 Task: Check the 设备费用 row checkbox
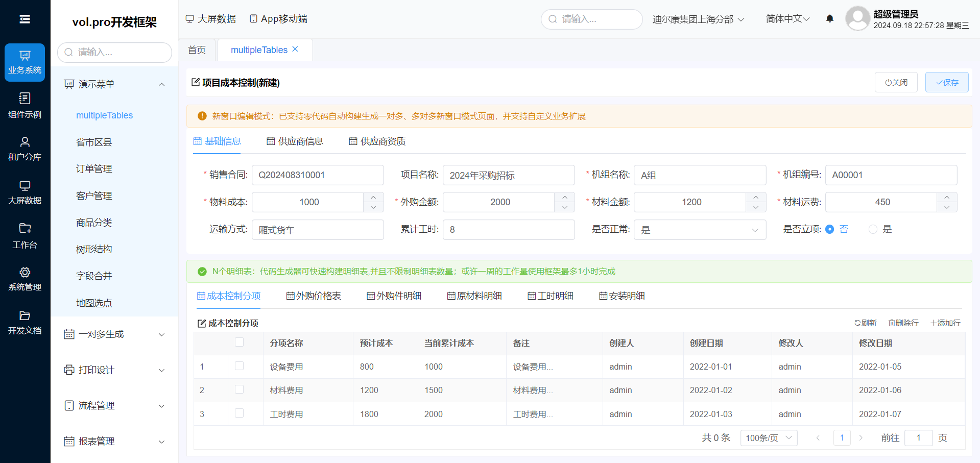[x=239, y=365]
